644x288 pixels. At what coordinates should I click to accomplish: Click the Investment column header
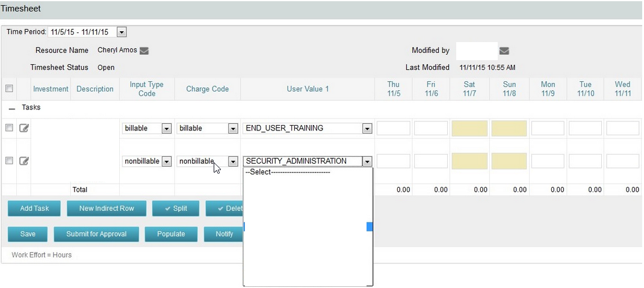[x=51, y=89]
